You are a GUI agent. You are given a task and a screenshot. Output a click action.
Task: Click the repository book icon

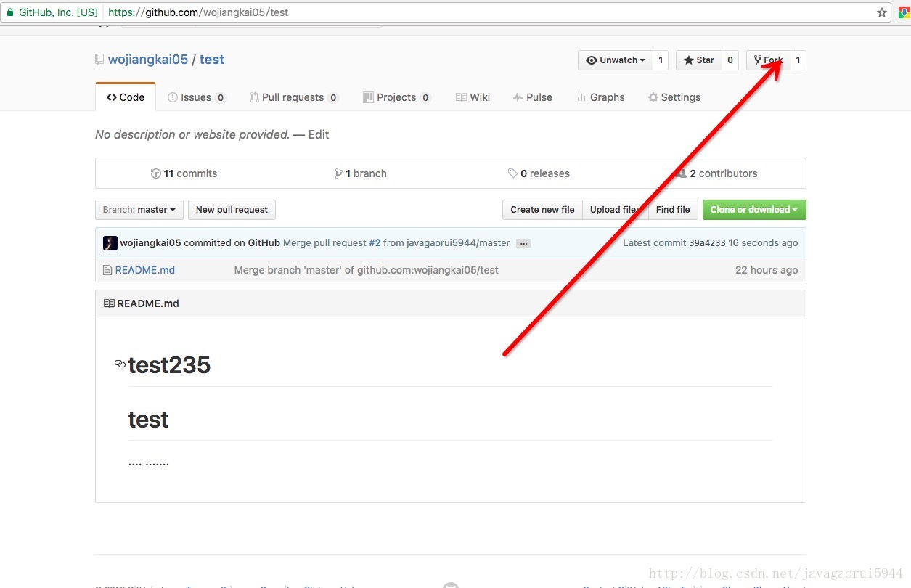click(x=99, y=60)
